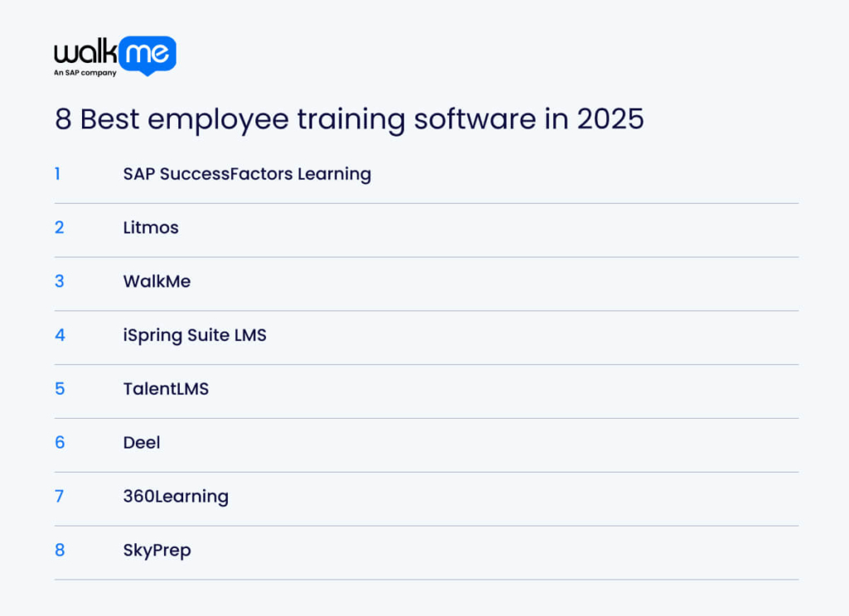This screenshot has height=616, width=849.
Task: Click the number 2 beside Litmos
Action: click(x=59, y=228)
